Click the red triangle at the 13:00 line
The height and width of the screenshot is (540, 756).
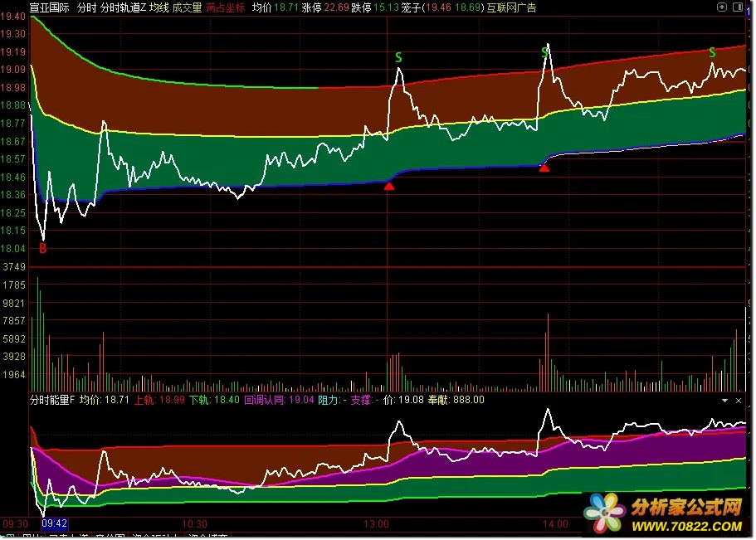pos(389,186)
